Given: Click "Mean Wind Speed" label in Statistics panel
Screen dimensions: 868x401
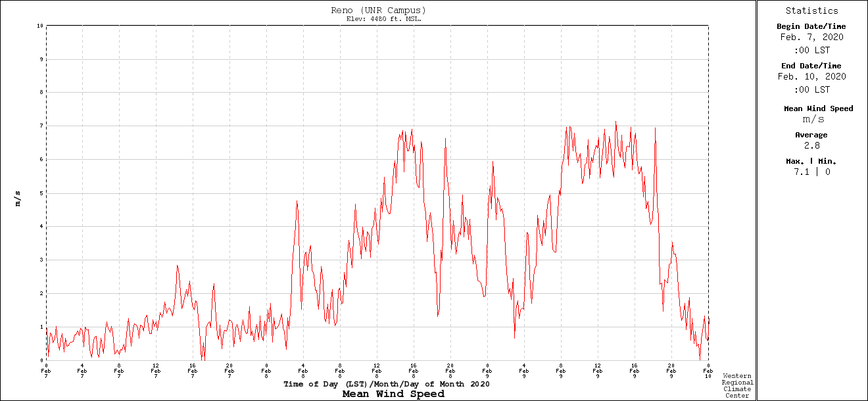Looking at the screenshot, I should point(818,108).
